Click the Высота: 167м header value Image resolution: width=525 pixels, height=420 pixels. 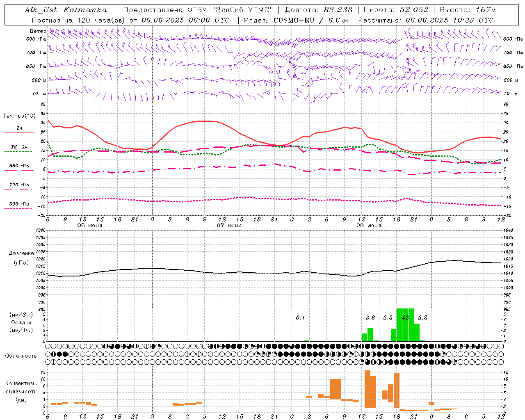pyautogui.click(x=468, y=10)
